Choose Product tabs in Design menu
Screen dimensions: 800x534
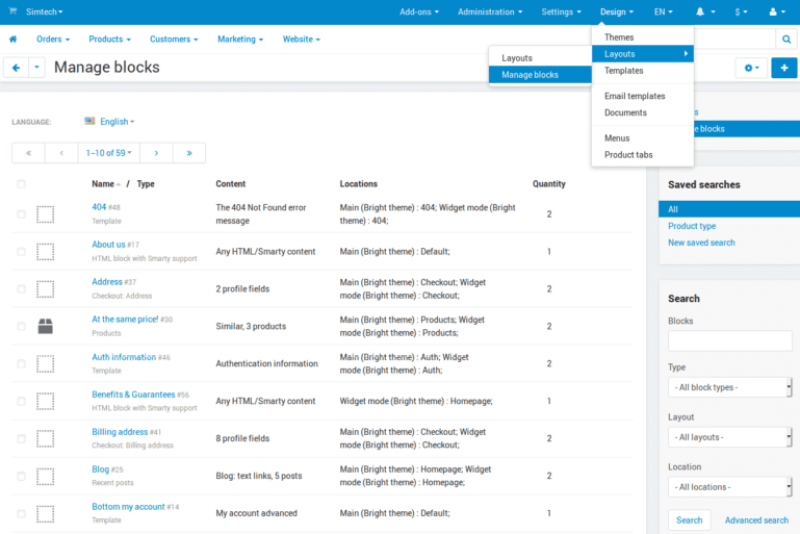click(x=628, y=155)
